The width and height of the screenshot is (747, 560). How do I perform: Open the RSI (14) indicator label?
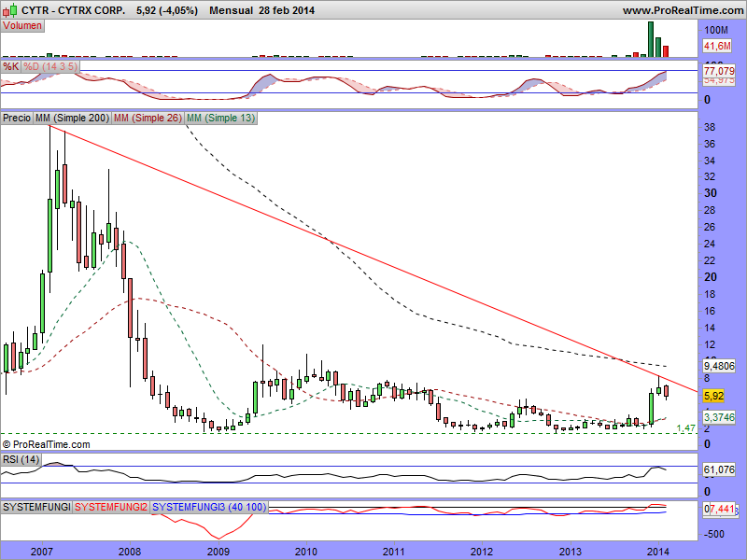(21, 459)
